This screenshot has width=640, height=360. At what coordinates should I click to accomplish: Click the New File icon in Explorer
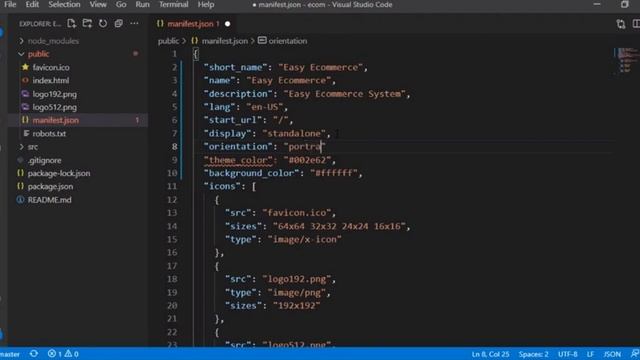pyautogui.click(x=72, y=24)
